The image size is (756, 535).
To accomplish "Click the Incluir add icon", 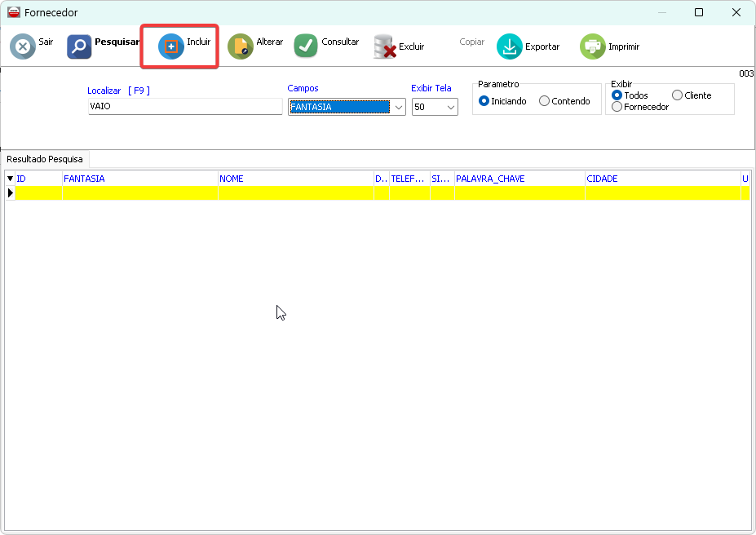I will click(x=171, y=47).
